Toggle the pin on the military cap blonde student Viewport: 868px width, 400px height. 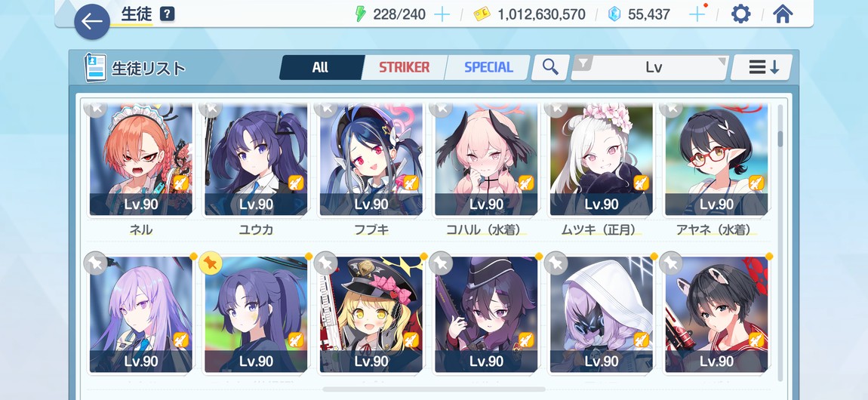(x=325, y=263)
